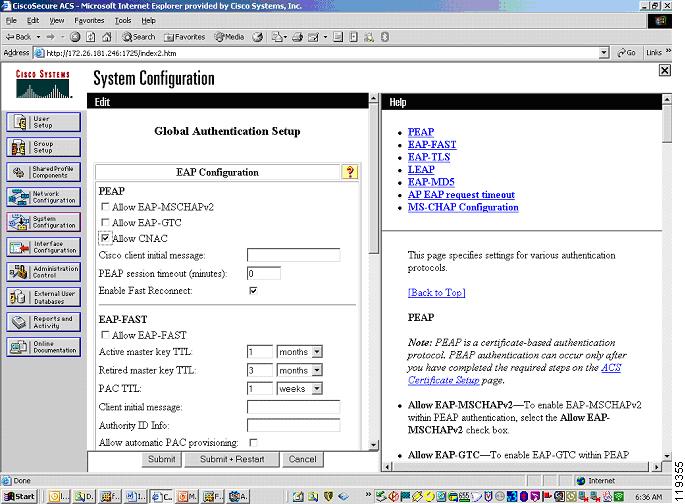This screenshot has width=685, height=504.
Task: Enable Allow EAP-GTC checkbox
Action: point(105,222)
